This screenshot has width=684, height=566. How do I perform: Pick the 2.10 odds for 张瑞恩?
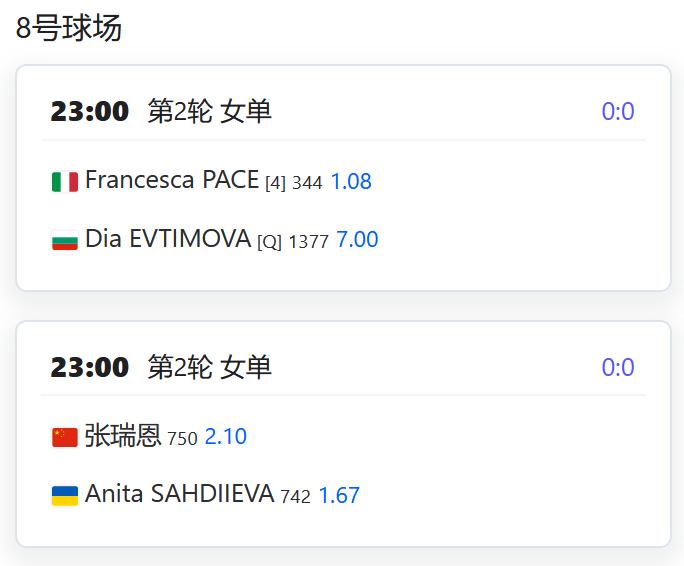pos(226,437)
